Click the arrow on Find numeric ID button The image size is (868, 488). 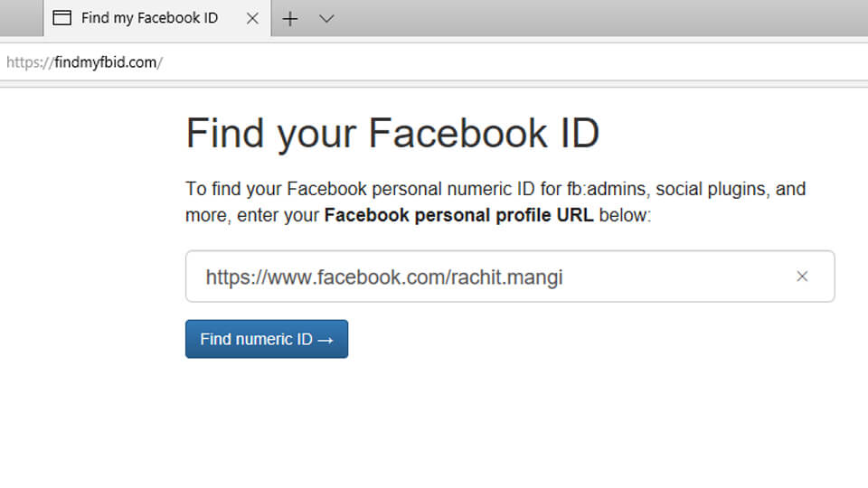(326, 340)
